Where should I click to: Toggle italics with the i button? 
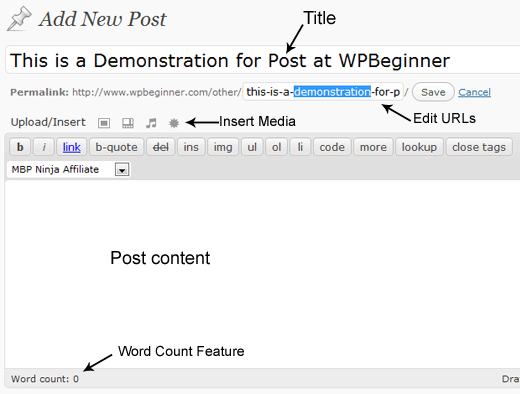pos(44,147)
